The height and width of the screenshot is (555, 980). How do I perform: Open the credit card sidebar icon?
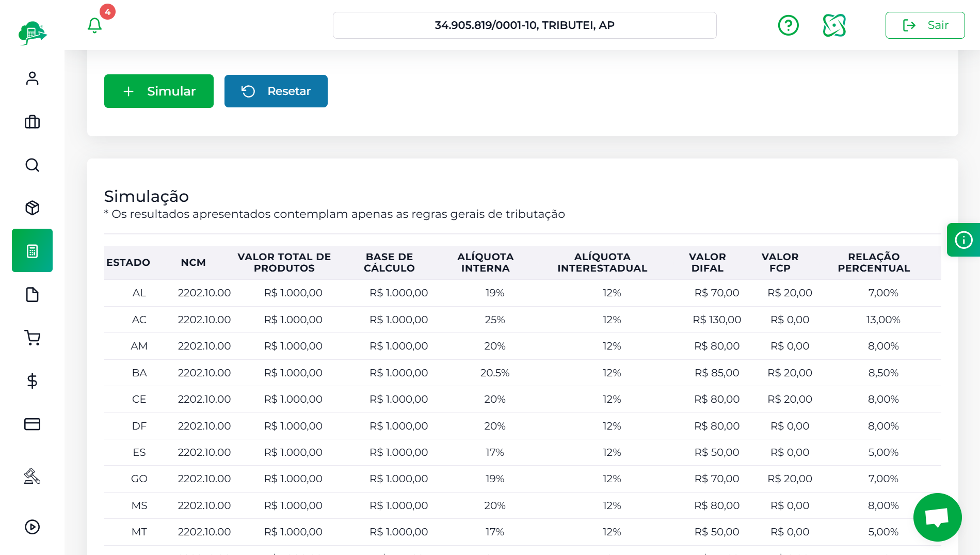point(33,424)
